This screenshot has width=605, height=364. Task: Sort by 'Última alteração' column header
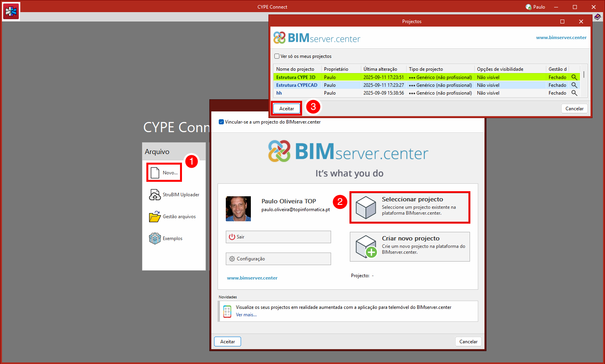point(380,69)
